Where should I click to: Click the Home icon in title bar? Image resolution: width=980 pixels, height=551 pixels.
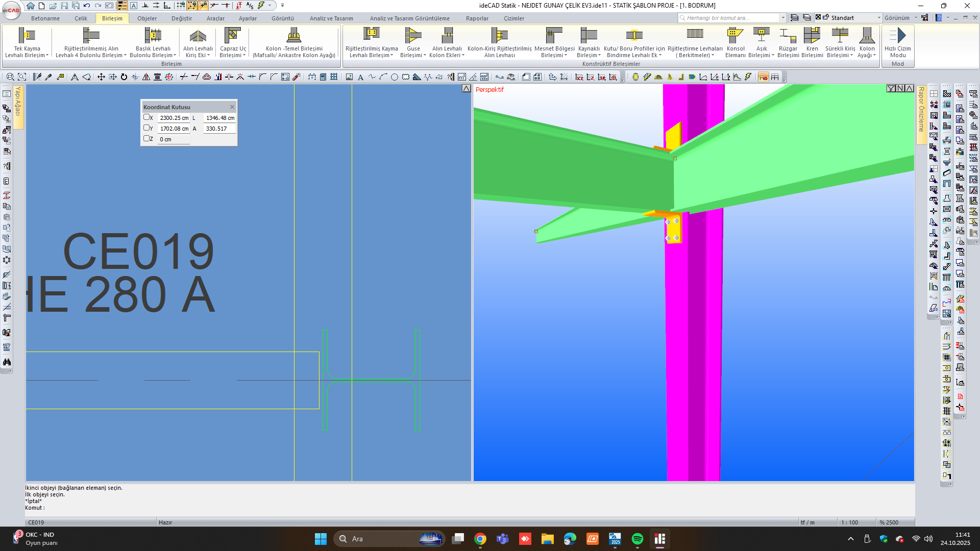coord(31,6)
